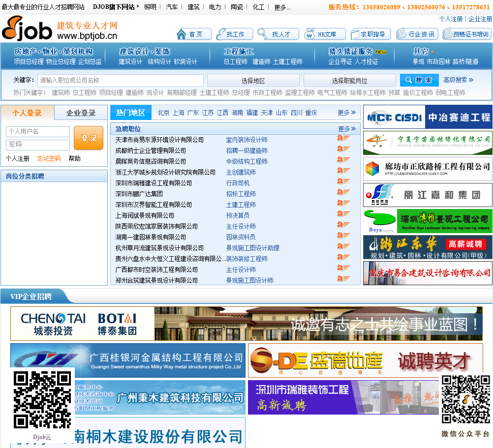Viewport: 493px width, 448px height.
Task: Click the Djob云 QR code image
Action: 42,400
